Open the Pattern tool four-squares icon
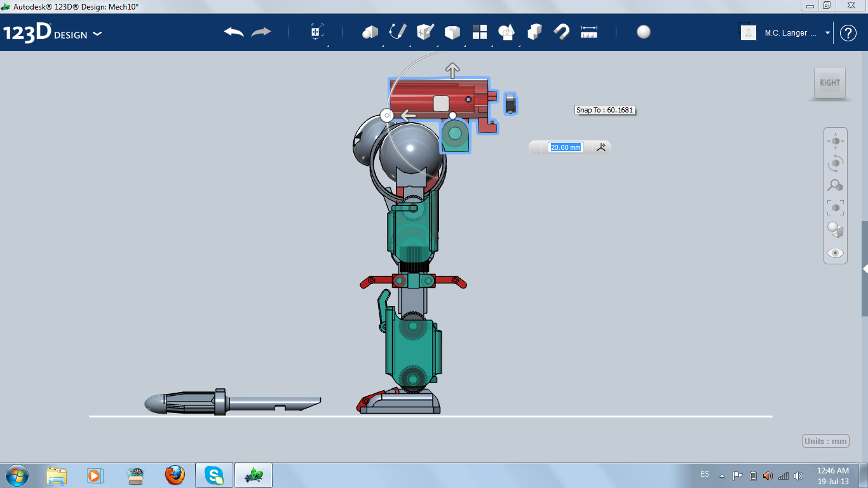Viewport: 868px width, 488px height. click(480, 32)
